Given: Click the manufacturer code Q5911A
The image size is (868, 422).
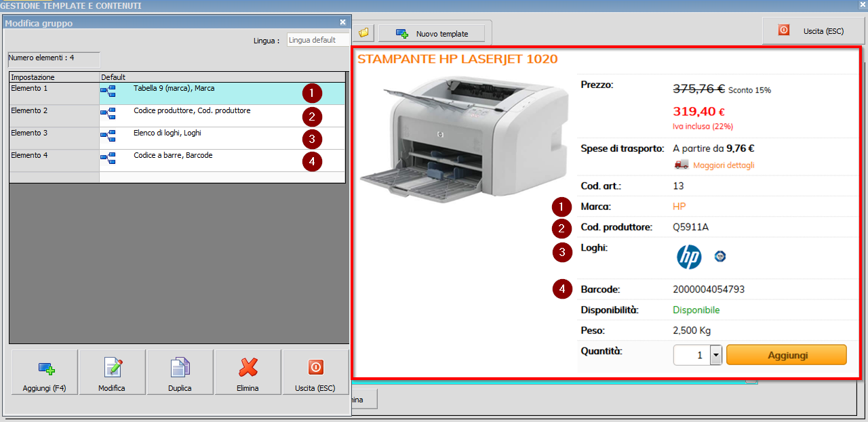Looking at the screenshot, I should pos(690,228).
